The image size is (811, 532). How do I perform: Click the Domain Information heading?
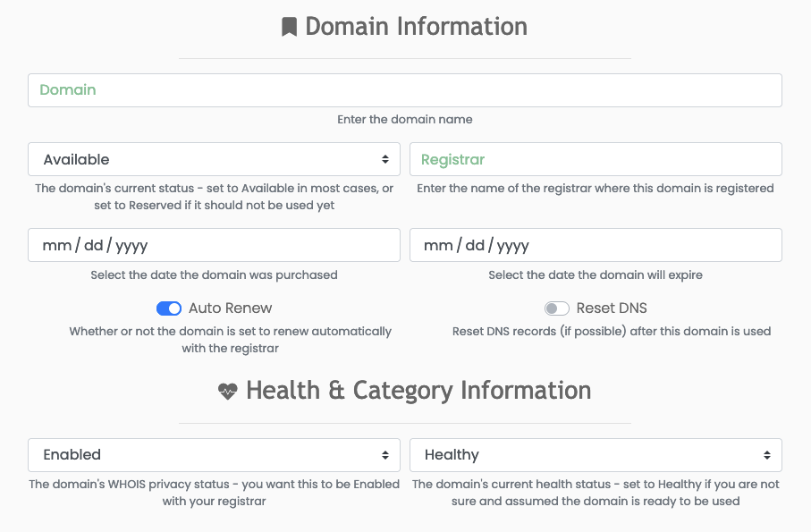pyautogui.click(x=417, y=26)
